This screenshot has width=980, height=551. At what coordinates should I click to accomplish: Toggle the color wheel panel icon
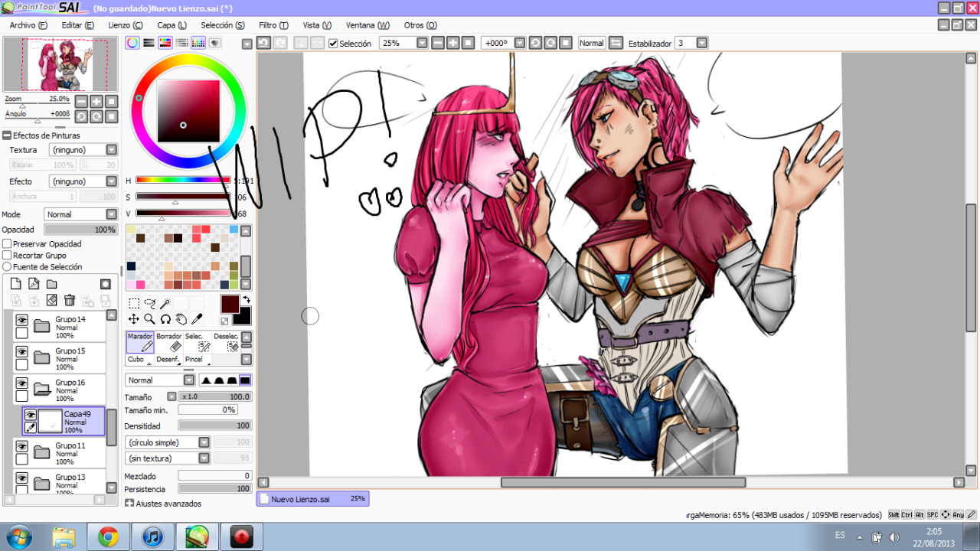click(x=132, y=43)
